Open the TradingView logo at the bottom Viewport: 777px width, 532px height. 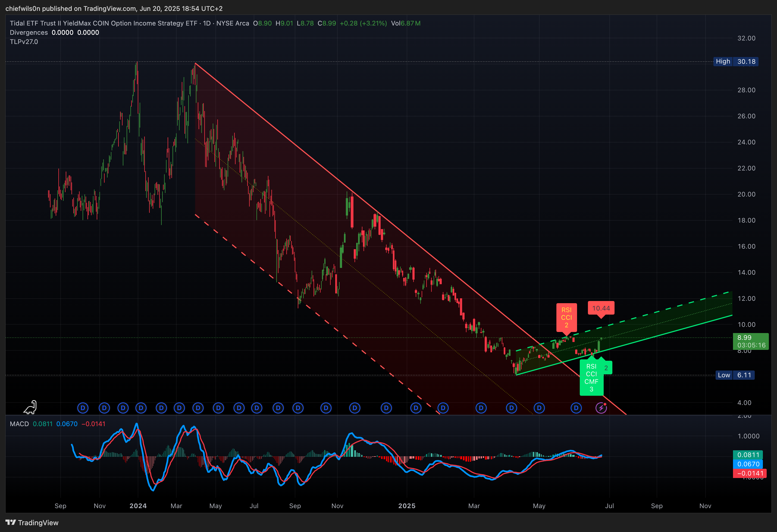click(32, 523)
